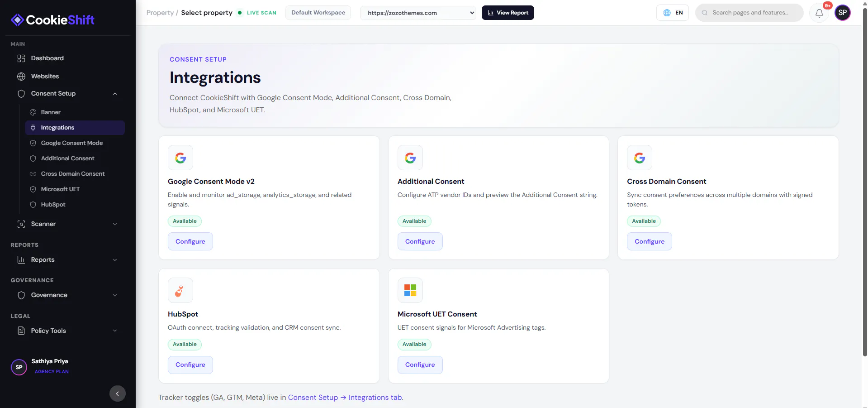Open notifications bell
868x408 pixels.
pyautogui.click(x=819, y=13)
